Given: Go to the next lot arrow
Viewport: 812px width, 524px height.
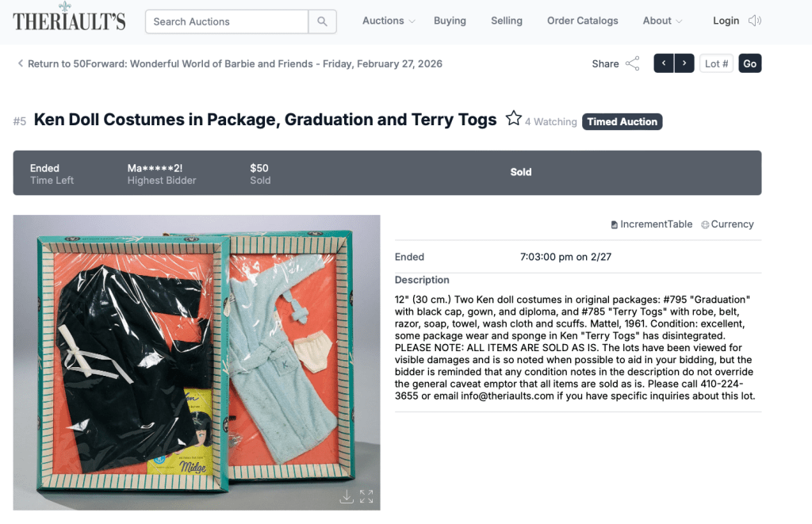Looking at the screenshot, I should (x=684, y=63).
